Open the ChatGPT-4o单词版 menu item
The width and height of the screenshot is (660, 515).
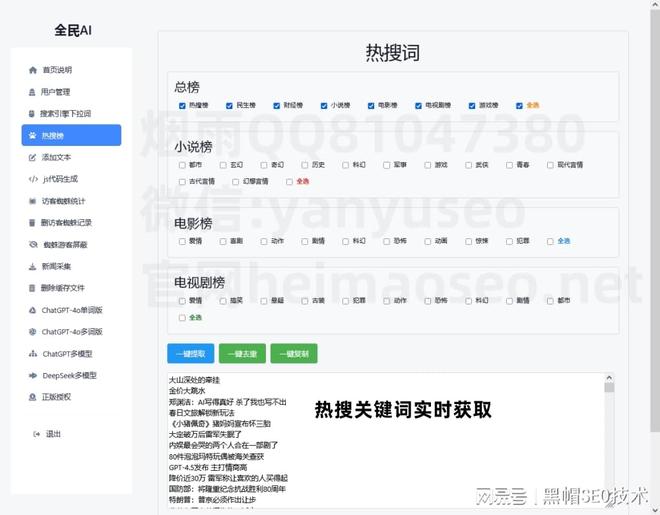point(72,310)
